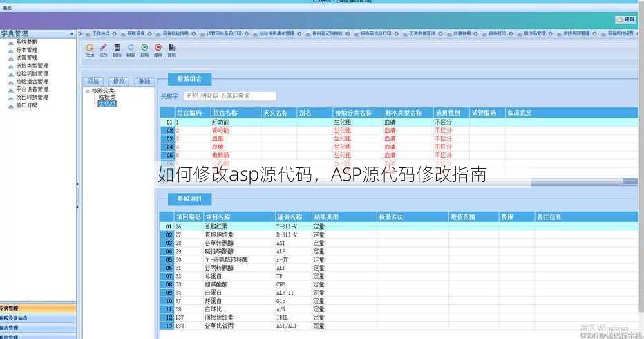Close the 医院设备 tab with its x icon
Image resolution: width=644 pixels, height=339 pixels.
coord(149,34)
